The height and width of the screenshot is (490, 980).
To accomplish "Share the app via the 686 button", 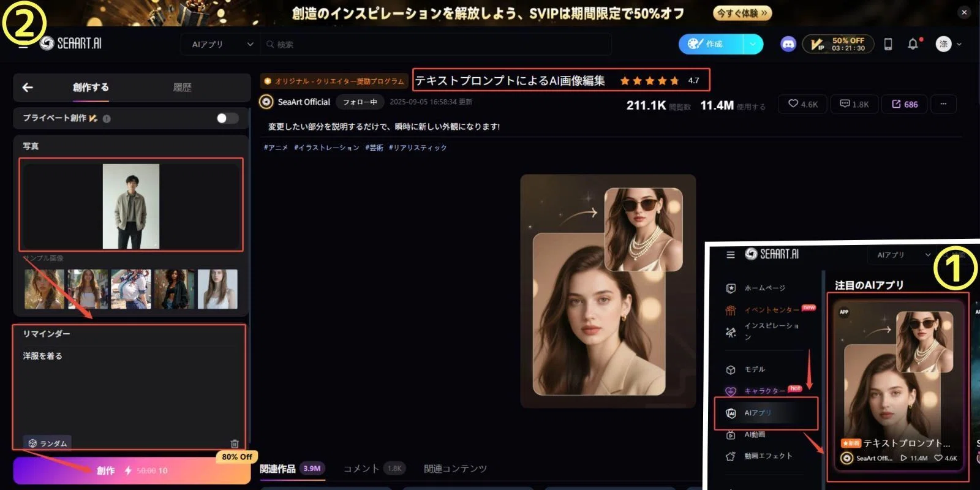I will pos(905,104).
